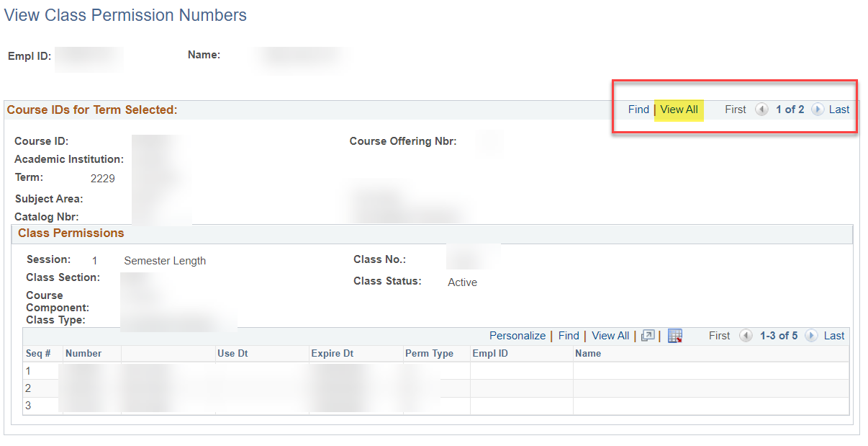The height and width of the screenshot is (446, 868).
Task: Click Find link in Course IDs header
Action: point(638,110)
